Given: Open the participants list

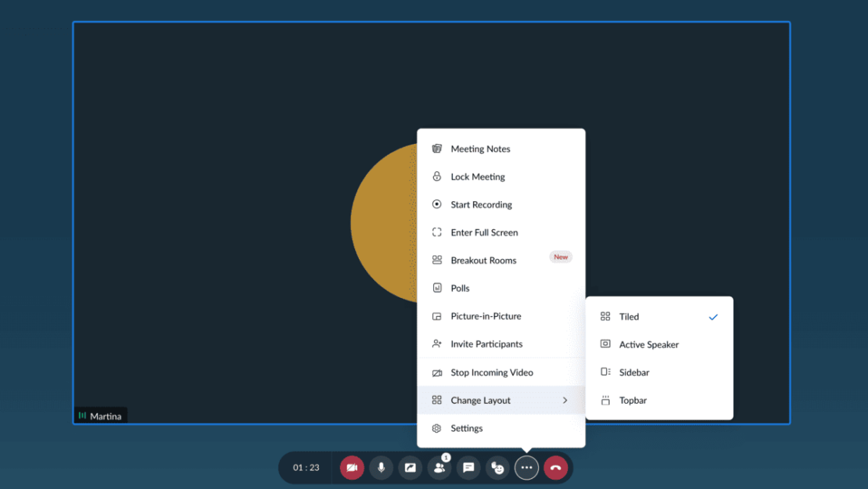Looking at the screenshot, I should 439,467.
